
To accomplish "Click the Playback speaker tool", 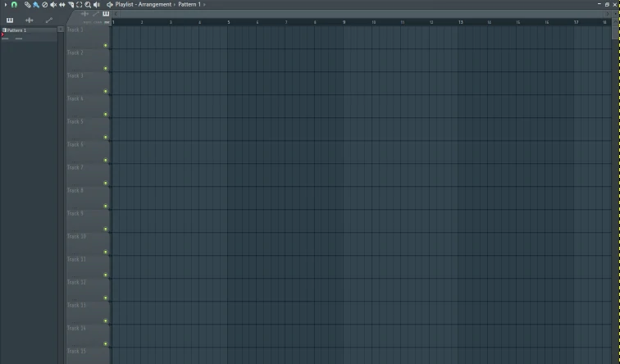I will pyautogui.click(x=97, y=4).
